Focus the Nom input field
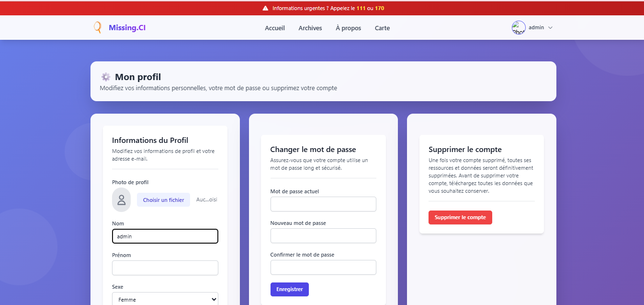 (x=165, y=236)
